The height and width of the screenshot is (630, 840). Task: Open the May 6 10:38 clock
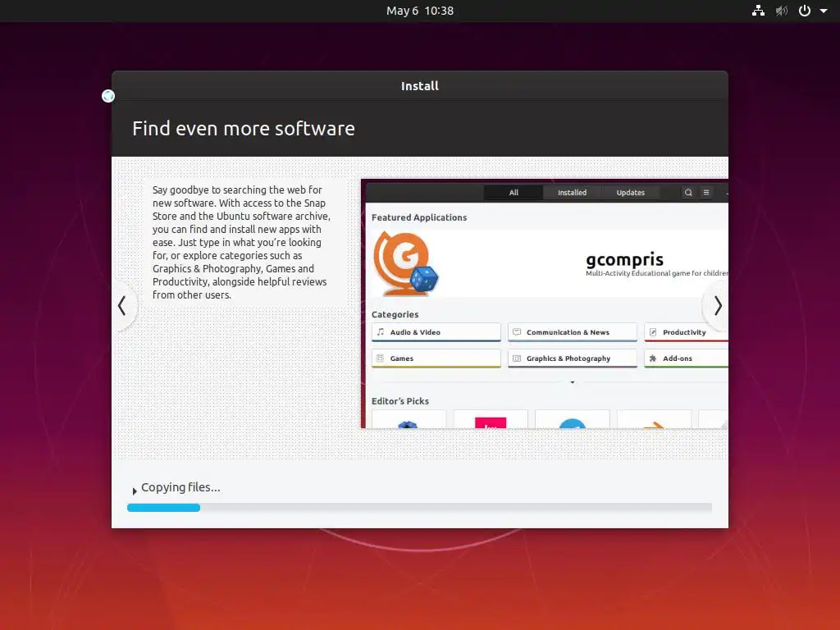[x=420, y=11]
